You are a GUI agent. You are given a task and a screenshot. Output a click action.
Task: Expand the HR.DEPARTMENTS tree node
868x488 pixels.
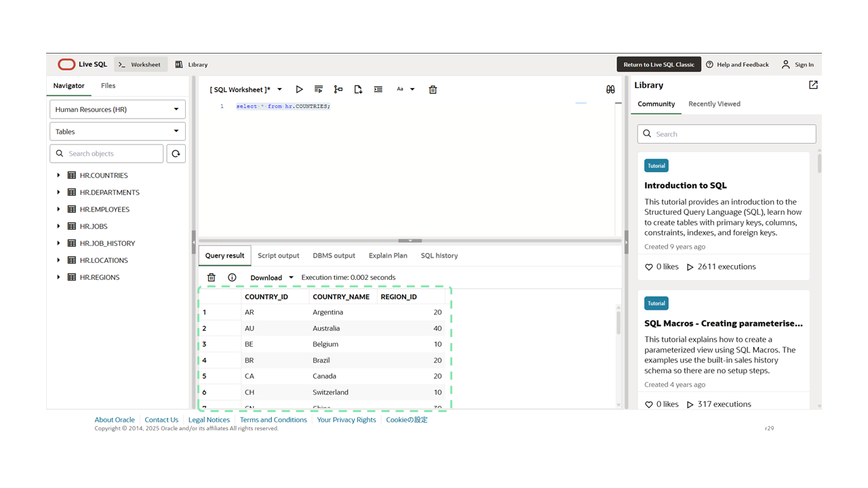coord(59,192)
